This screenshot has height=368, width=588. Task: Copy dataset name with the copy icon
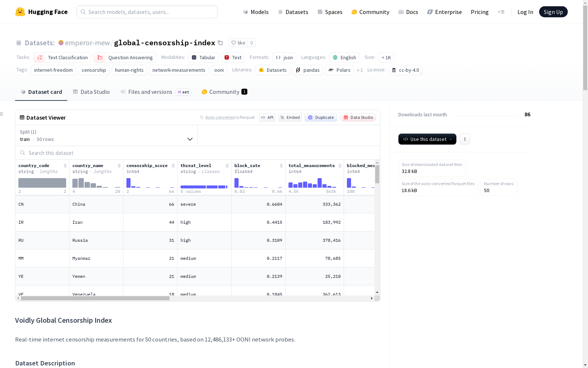(x=220, y=43)
